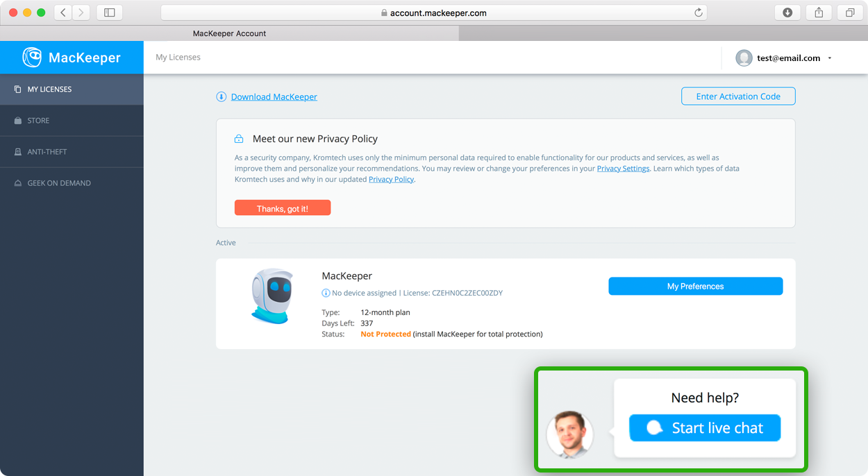Click the Safari address bar
The width and height of the screenshot is (868, 476).
pos(434,12)
